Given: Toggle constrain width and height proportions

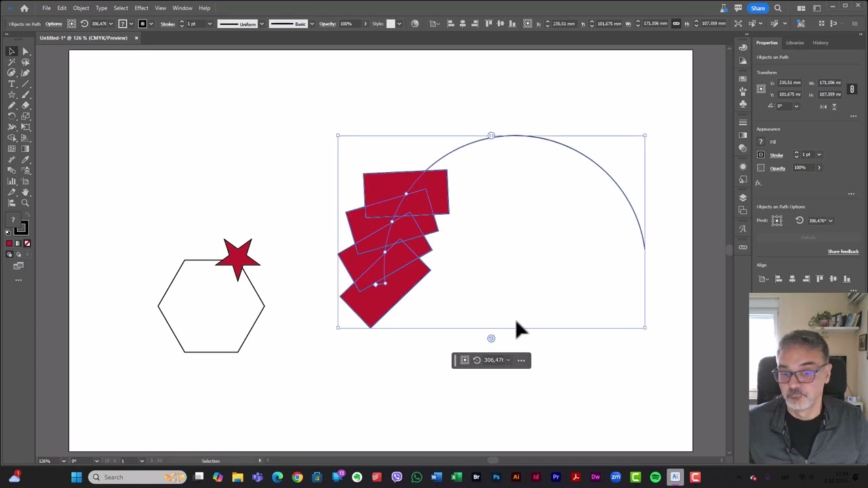Looking at the screenshot, I should [x=852, y=89].
